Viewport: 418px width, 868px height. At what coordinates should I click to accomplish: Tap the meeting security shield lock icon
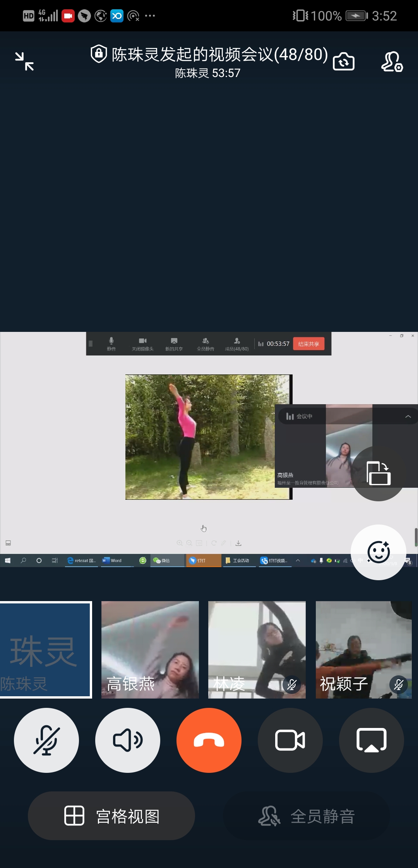(x=99, y=54)
